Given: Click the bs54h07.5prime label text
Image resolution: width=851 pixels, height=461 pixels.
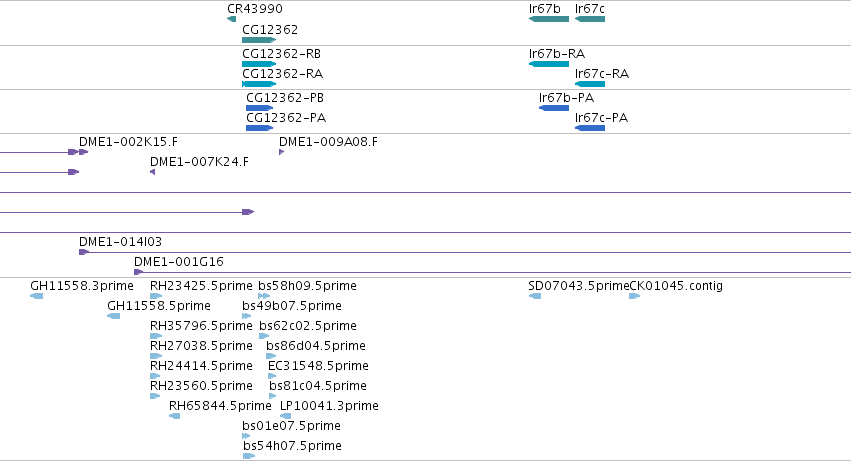Looking at the screenshot, I should (x=293, y=446).
